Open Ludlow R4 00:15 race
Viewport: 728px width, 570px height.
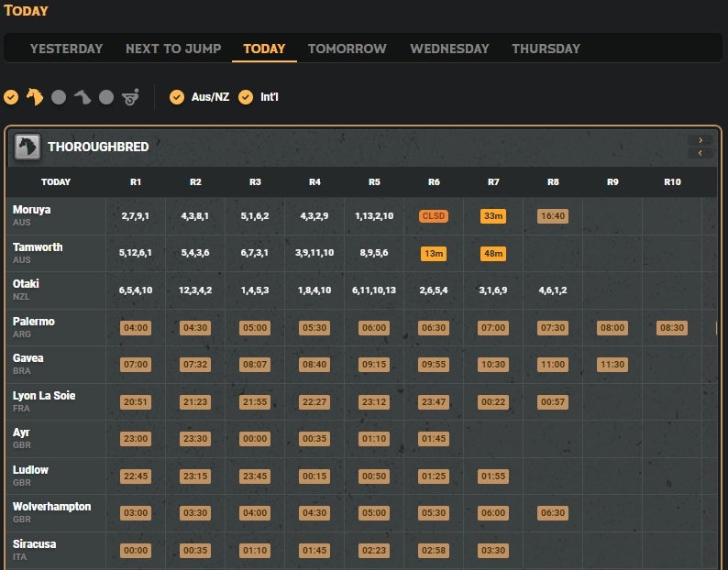pos(314,477)
